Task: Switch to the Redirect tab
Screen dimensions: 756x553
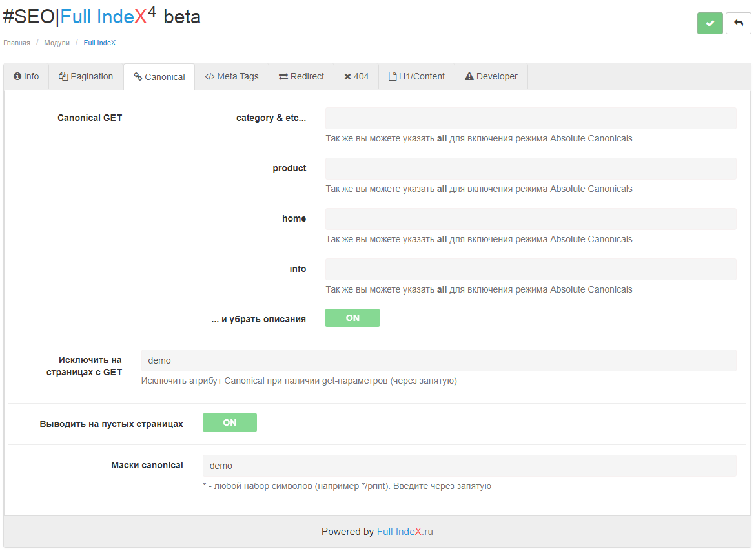Action: [x=301, y=76]
